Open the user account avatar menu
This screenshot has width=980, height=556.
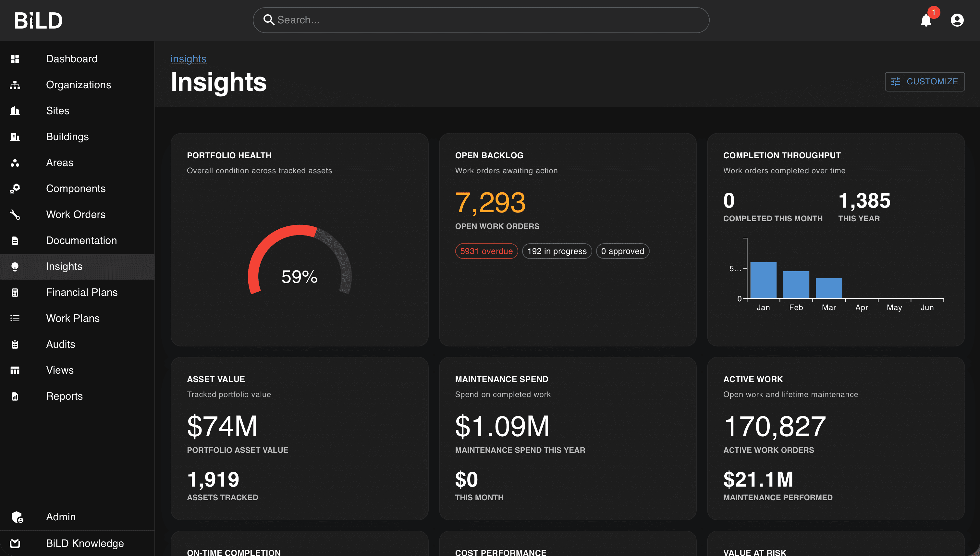coord(957,20)
